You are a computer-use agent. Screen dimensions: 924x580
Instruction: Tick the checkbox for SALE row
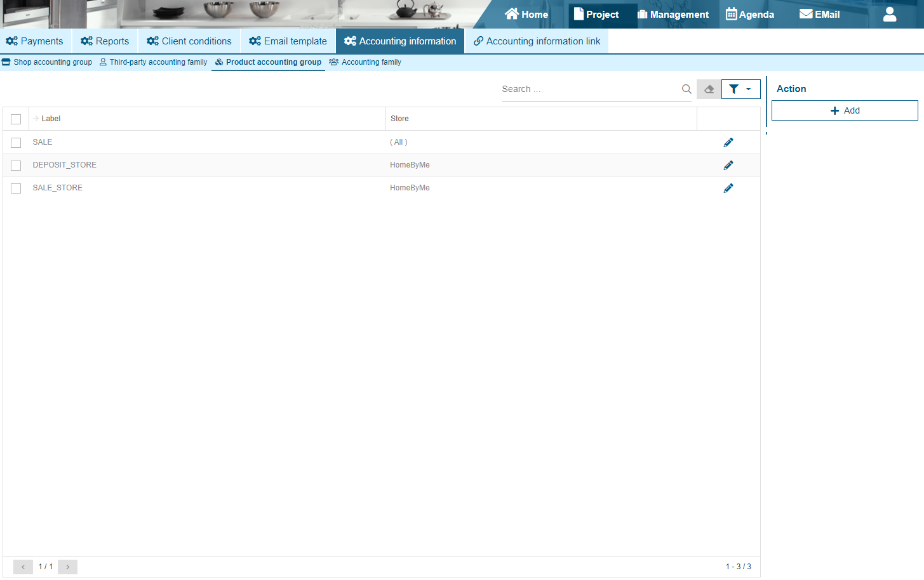click(16, 143)
